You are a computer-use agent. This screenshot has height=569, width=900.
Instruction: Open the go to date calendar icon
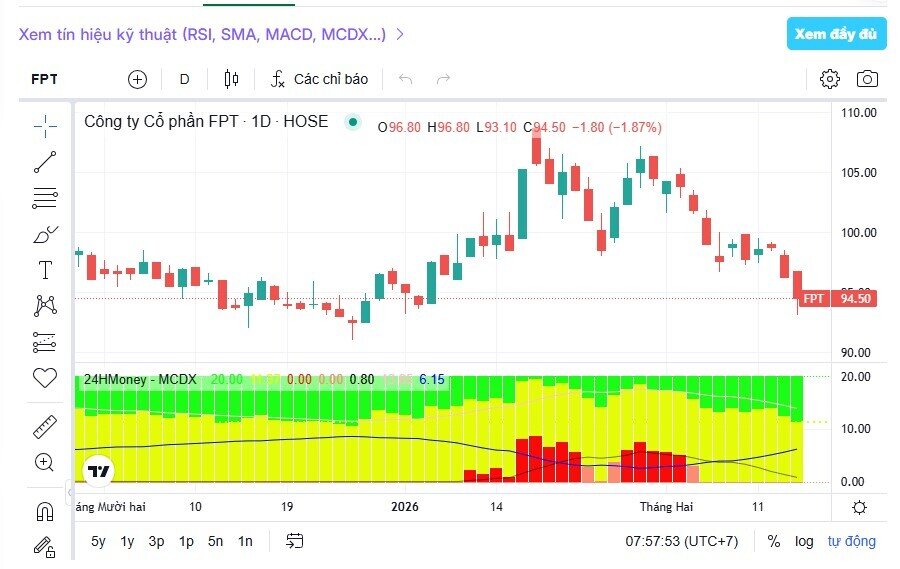[x=294, y=541]
